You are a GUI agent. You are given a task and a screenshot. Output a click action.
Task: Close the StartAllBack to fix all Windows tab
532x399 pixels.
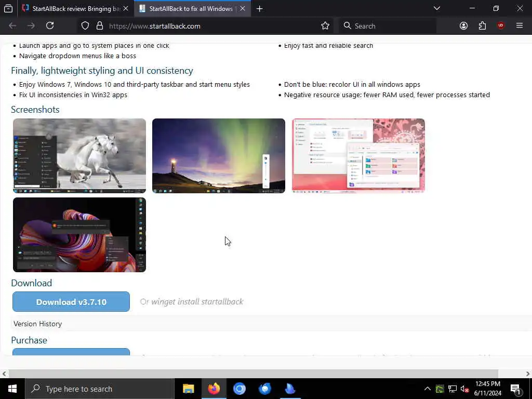click(243, 8)
